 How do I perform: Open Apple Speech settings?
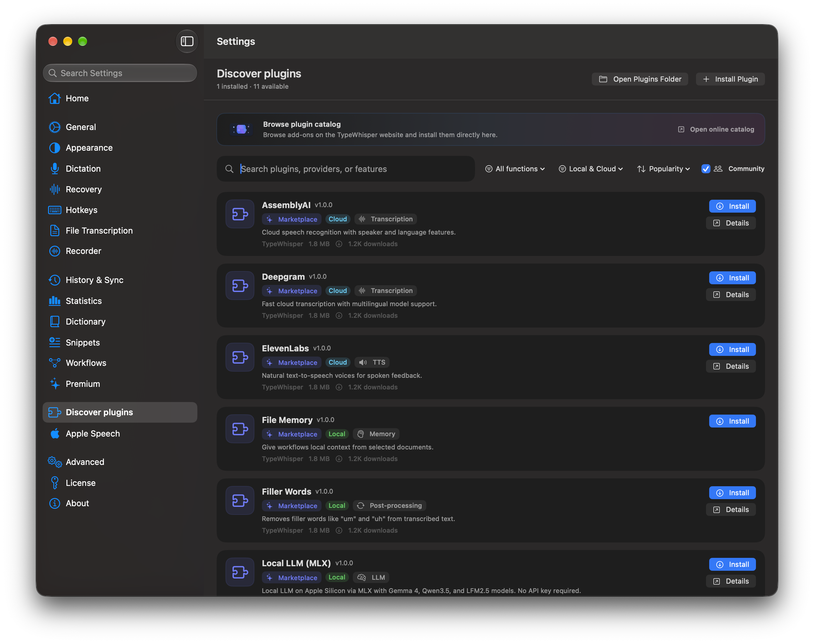tap(120, 434)
